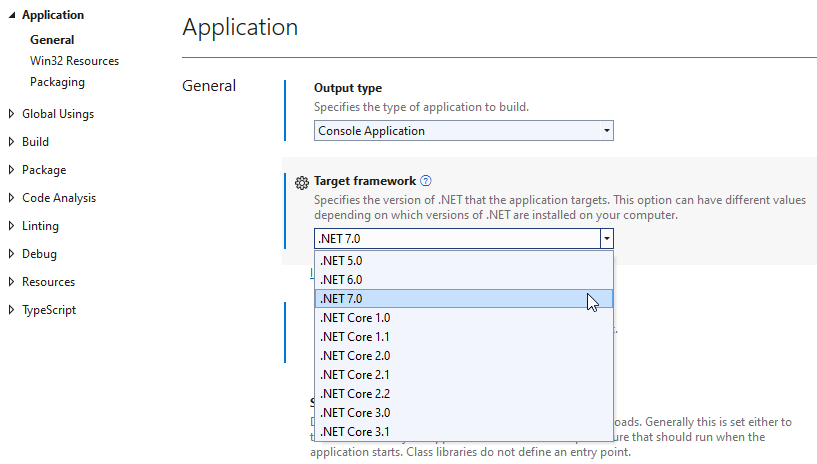Viewport: 817px width, 464px height.
Task: Click the Package tree label
Action: pyautogui.click(x=44, y=170)
